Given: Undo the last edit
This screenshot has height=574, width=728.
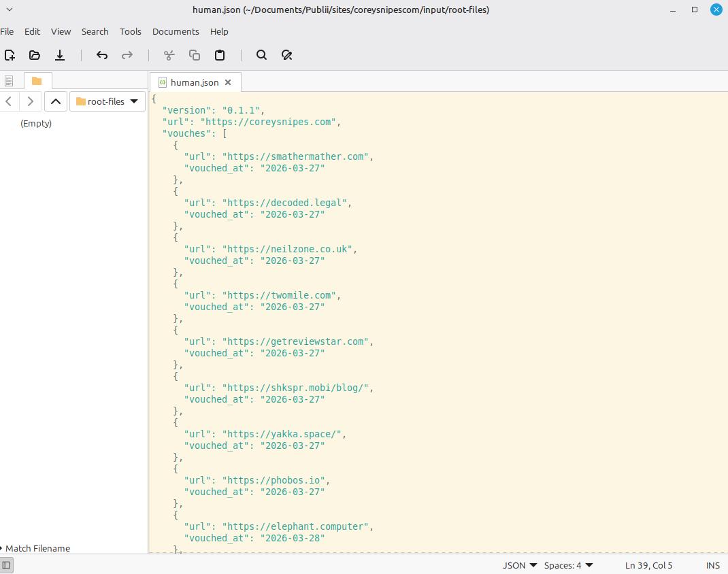Looking at the screenshot, I should pyautogui.click(x=102, y=55).
